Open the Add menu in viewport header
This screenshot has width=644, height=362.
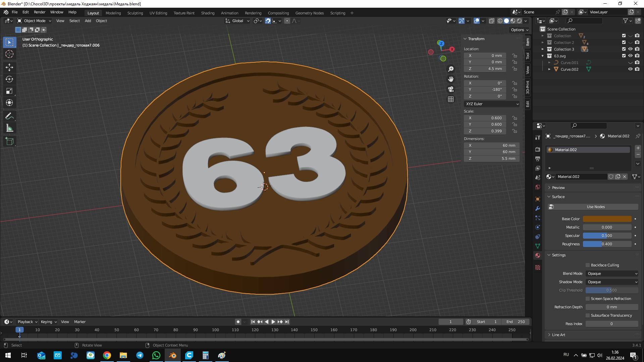pyautogui.click(x=88, y=21)
